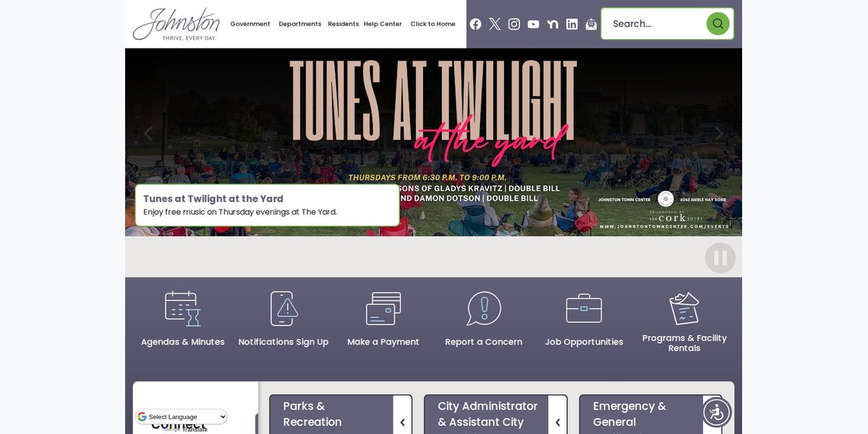Open the X (Twitter) social icon
The height and width of the screenshot is (434, 868).
495,24
